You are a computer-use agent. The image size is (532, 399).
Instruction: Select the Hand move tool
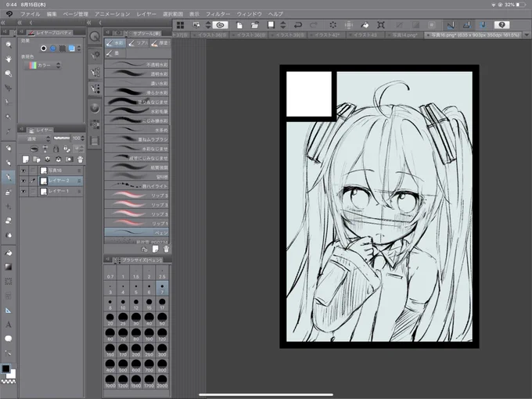[x=9, y=59]
